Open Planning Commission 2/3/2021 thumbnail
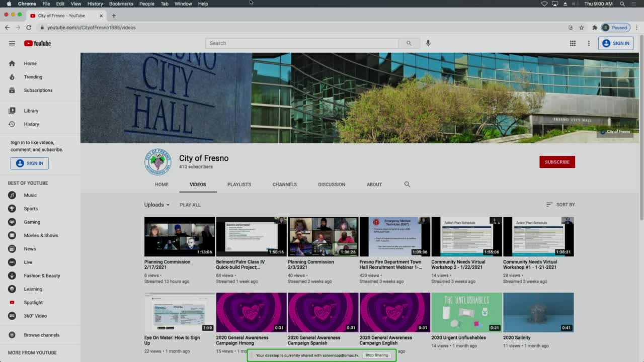 coord(323,237)
